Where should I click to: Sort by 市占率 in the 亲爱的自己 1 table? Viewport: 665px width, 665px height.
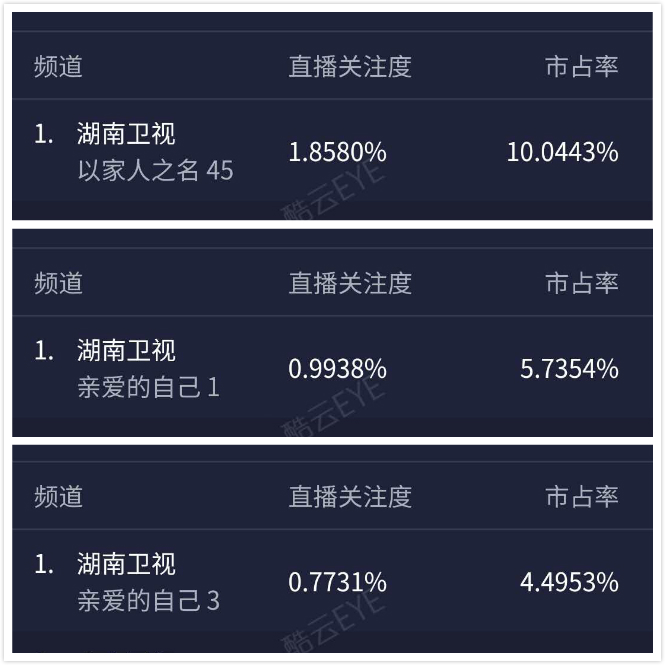pos(581,283)
